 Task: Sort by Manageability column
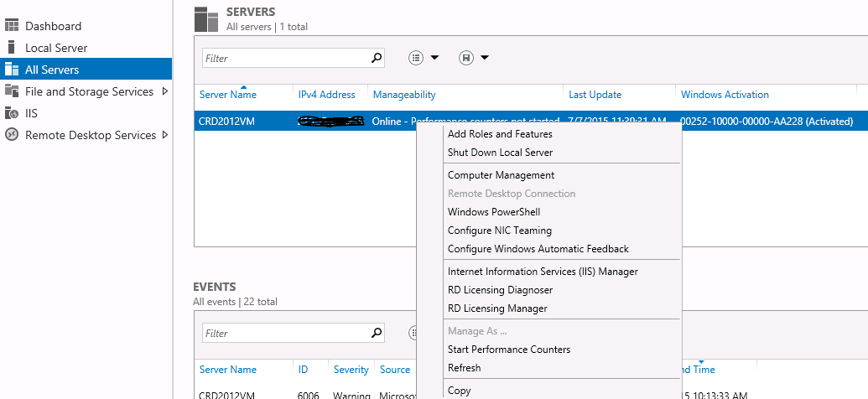click(x=404, y=95)
